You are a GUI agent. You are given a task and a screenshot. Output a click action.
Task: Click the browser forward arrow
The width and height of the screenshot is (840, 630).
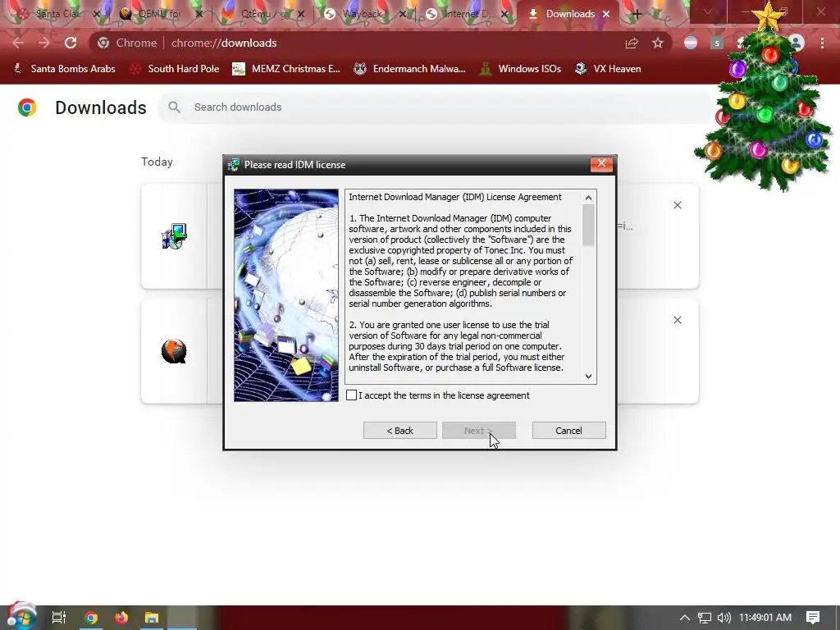tap(44, 43)
